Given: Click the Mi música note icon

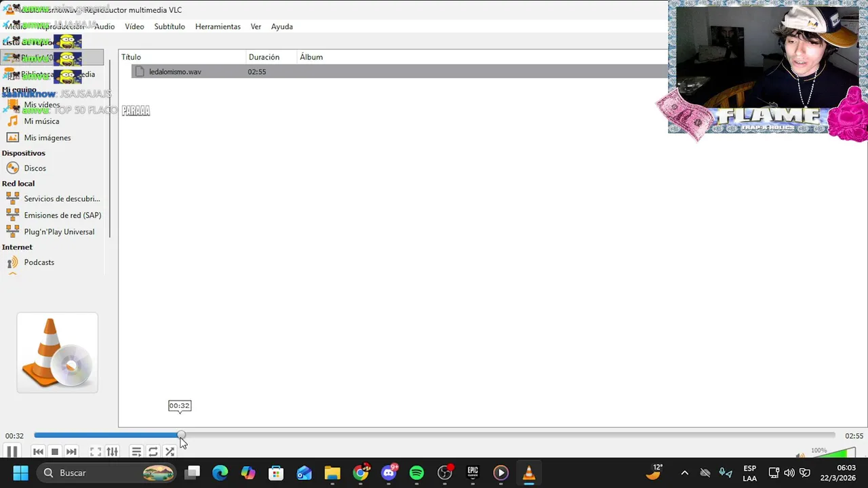Looking at the screenshot, I should pos(12,121).
